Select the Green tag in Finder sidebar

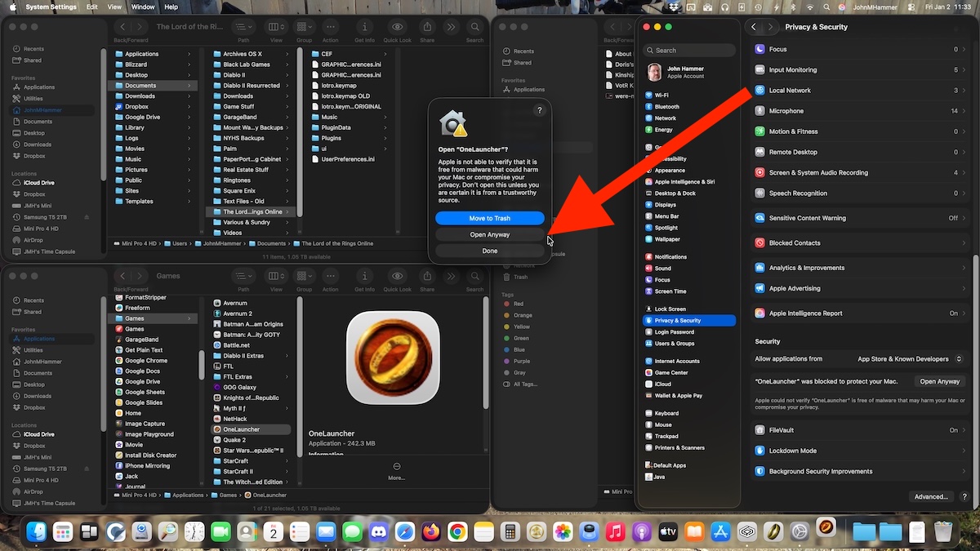click(x=521, y=338)
